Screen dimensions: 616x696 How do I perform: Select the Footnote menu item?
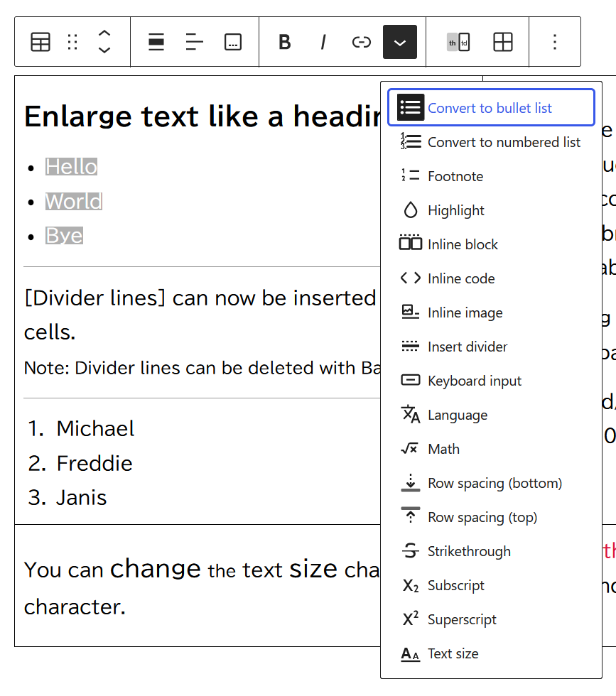click(x=491, y=176)
